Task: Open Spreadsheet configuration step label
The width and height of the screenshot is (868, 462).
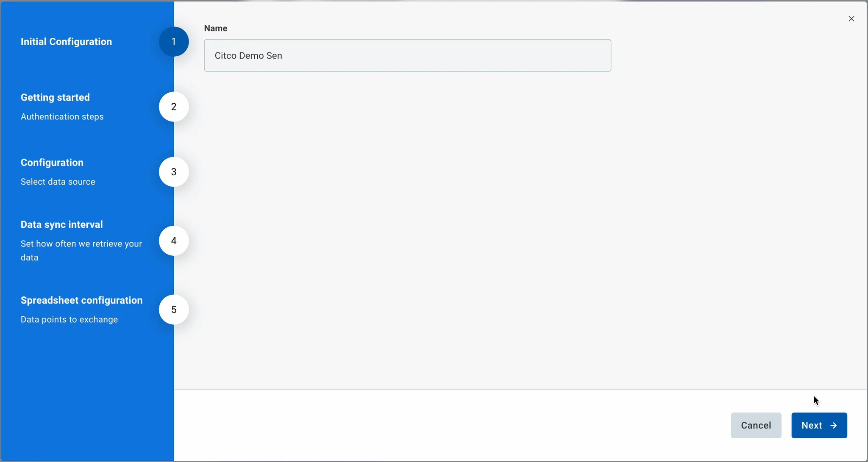Action: tap(82, 300)
